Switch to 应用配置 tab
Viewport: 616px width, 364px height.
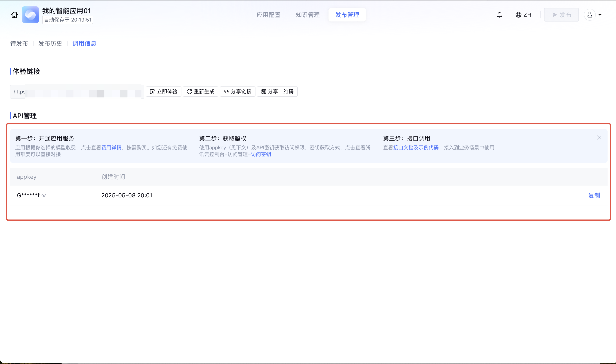268,15
